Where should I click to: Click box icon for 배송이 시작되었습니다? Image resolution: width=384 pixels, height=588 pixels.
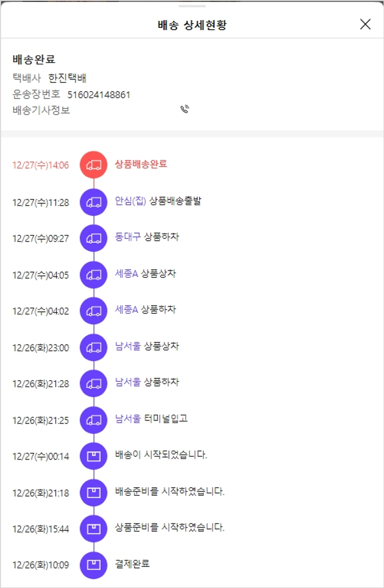coord(94,456)
